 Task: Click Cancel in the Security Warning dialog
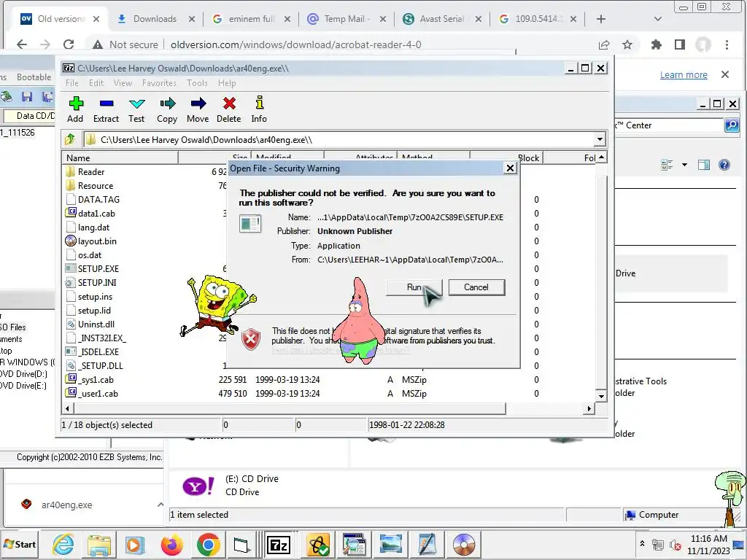476,287
